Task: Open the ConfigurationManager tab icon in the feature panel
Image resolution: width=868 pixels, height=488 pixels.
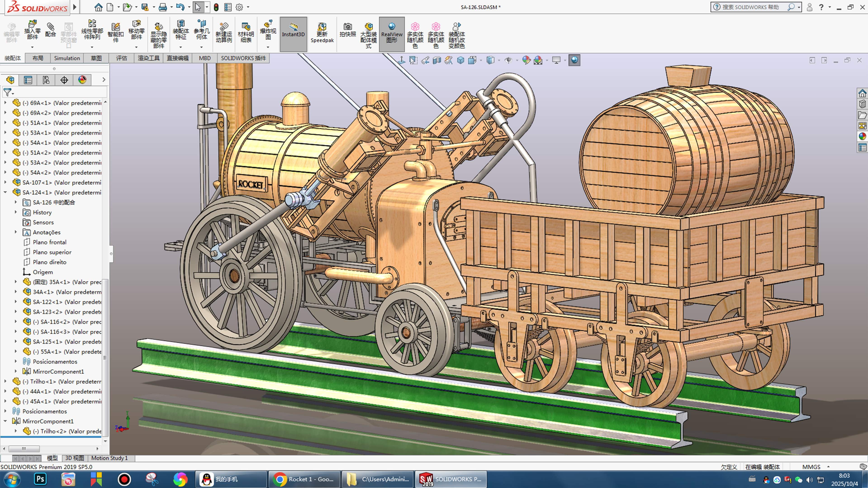Action: click(46, 80)
